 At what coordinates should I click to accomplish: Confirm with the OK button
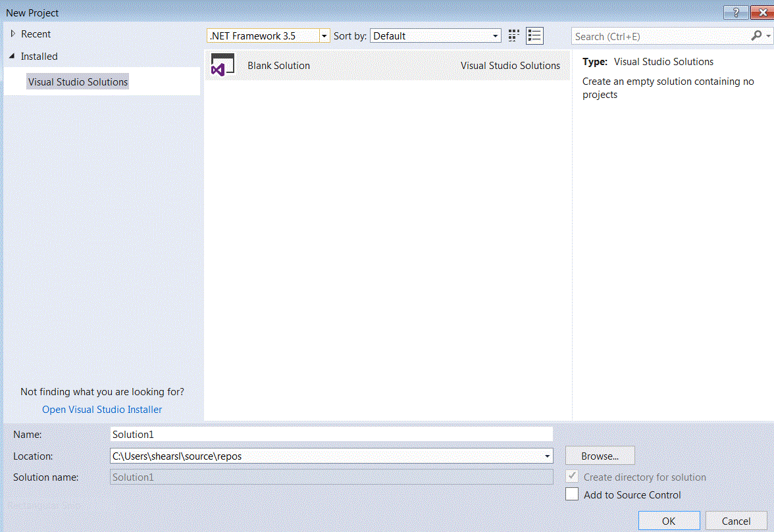(x=669, y=521)
